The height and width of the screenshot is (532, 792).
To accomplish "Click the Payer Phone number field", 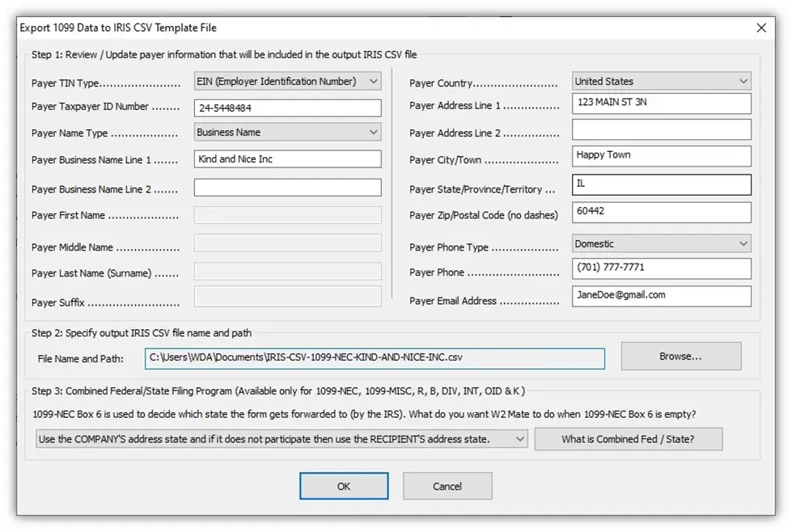I will [662, 268].
